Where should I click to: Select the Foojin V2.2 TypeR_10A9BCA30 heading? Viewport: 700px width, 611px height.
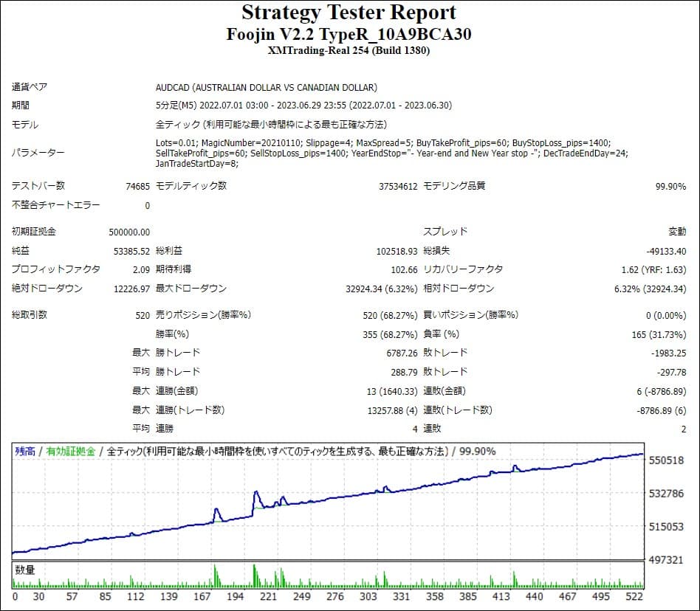click(349, 35)
